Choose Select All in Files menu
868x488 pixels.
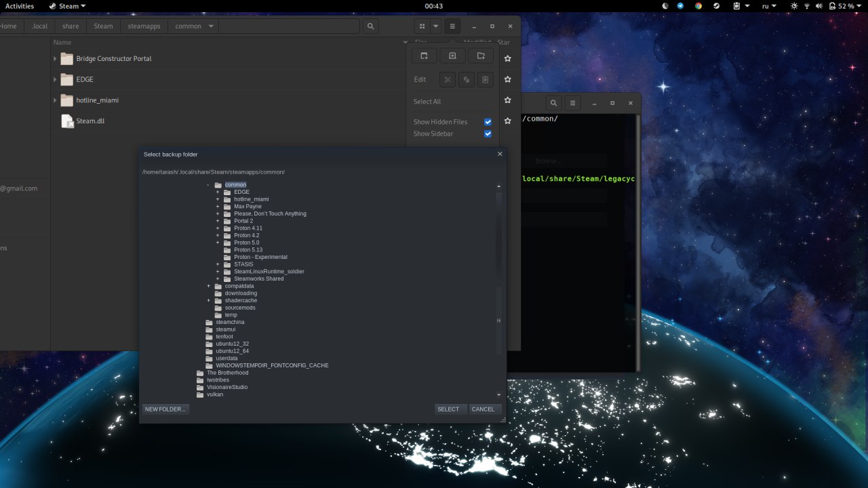coord(427,102)
